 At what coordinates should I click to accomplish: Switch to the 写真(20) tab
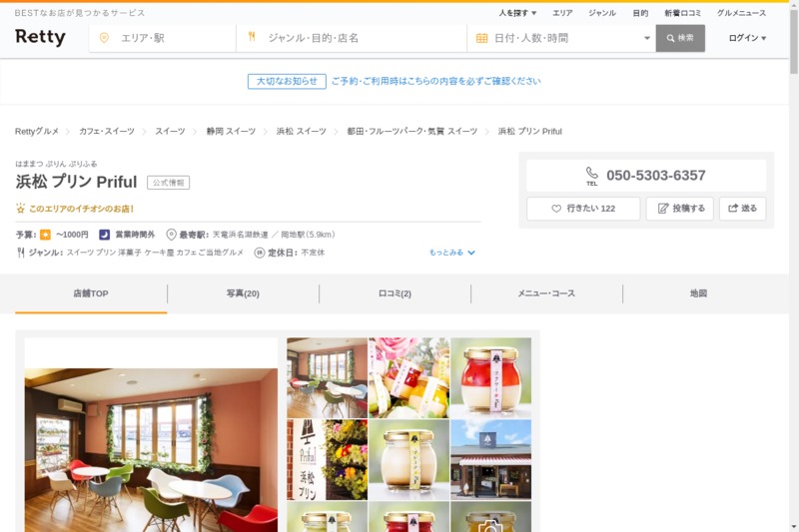tap(243, 293)
